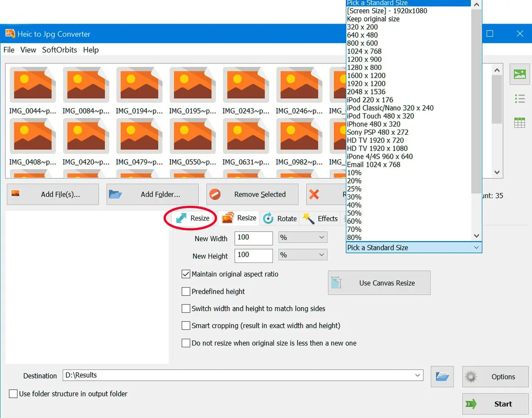Switch to list view icon
Image resolution: width=532 pixels, height=418 pixels.
(x=519, y=99)
